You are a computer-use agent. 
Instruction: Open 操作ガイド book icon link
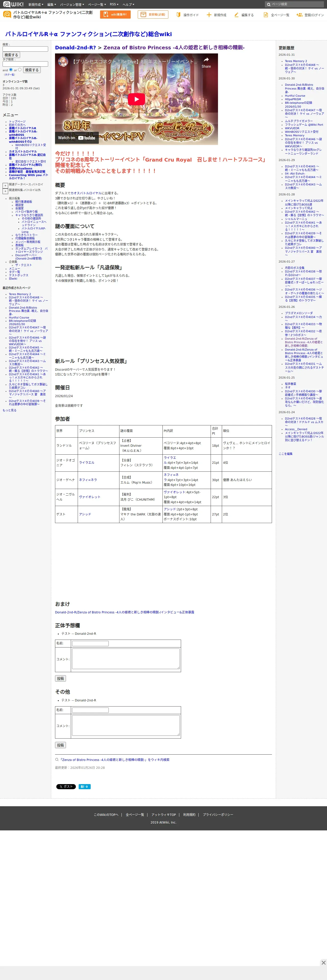[x=179, y=15]
